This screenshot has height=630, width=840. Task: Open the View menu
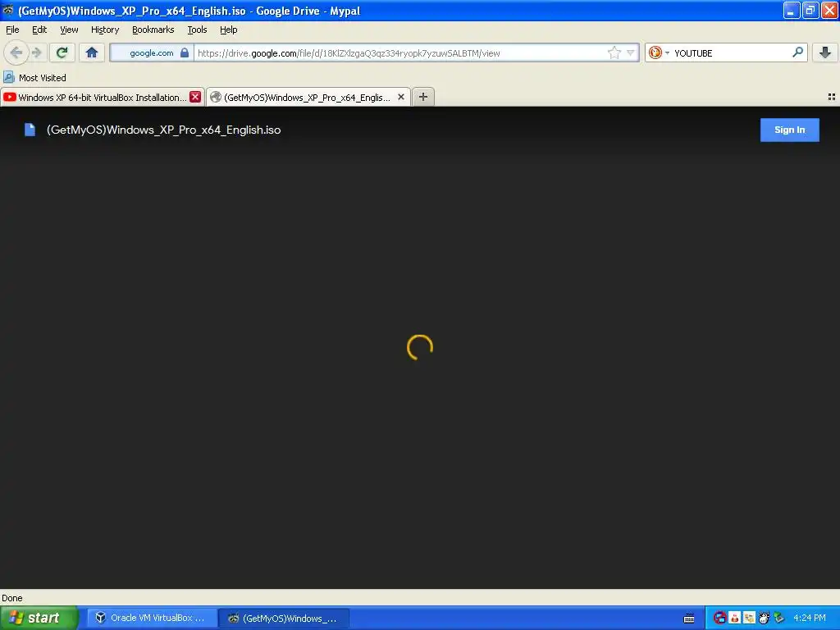tap(69, 30)
